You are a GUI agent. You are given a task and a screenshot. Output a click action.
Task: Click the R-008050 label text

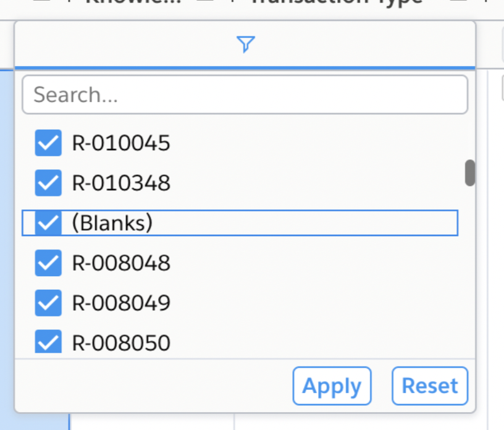[x=121, y=342]
